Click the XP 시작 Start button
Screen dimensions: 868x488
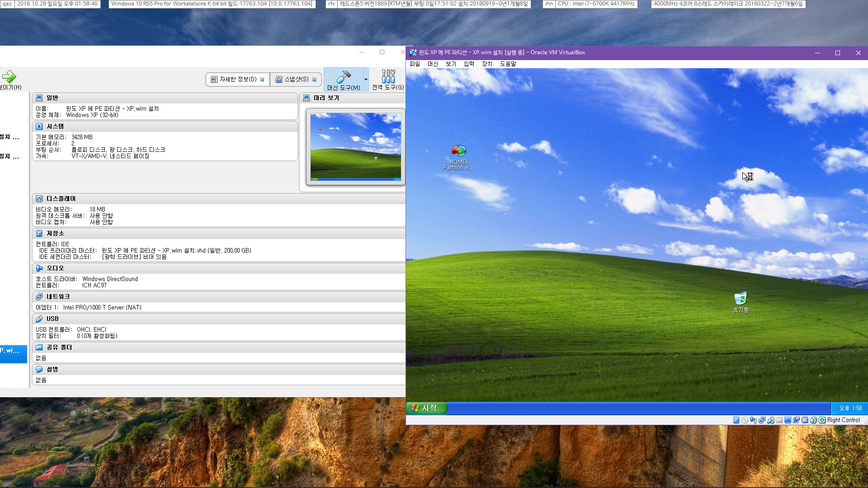[426, 408]
